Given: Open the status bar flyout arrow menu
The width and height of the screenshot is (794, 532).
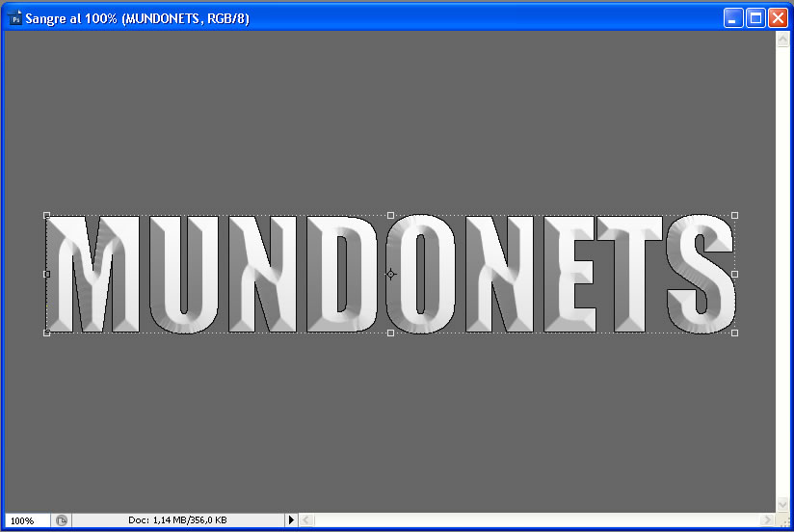Looking at the screenshot, I should [291, 519].
